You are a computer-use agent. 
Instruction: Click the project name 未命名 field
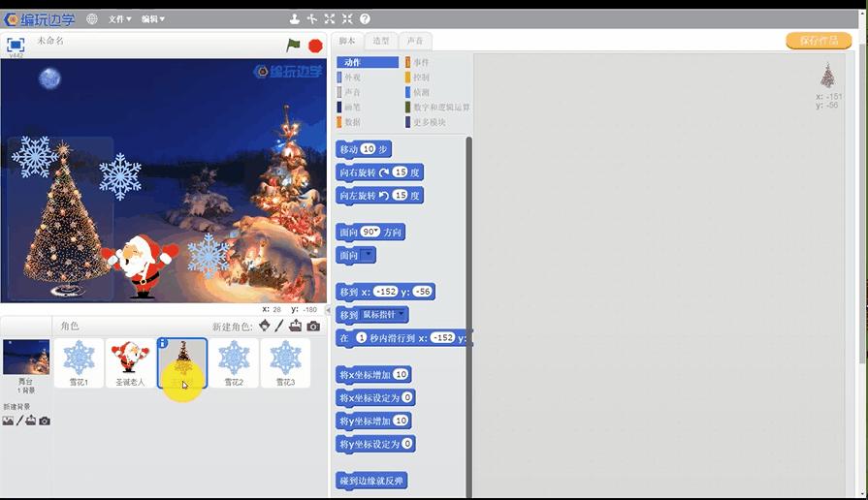click(x=50, y=41)
